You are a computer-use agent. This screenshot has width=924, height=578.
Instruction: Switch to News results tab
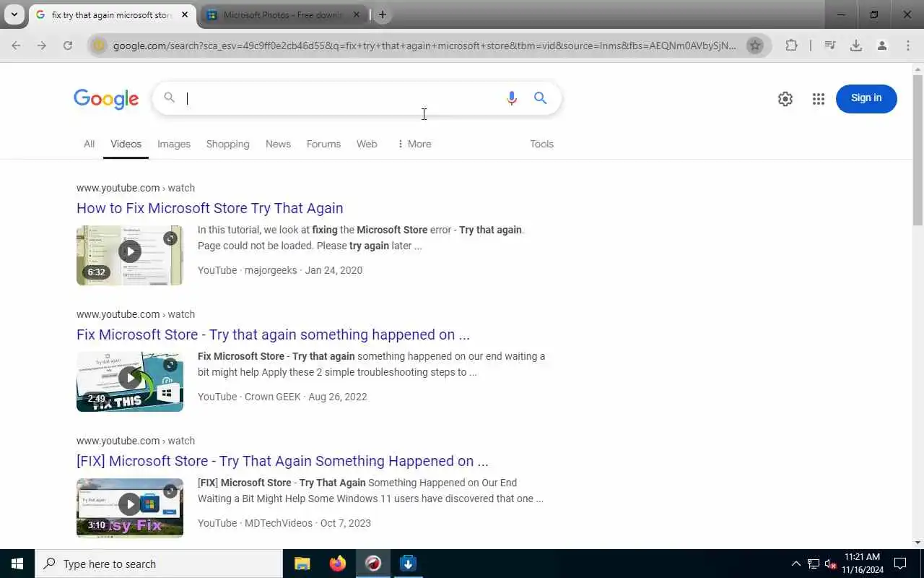point(278,144)
